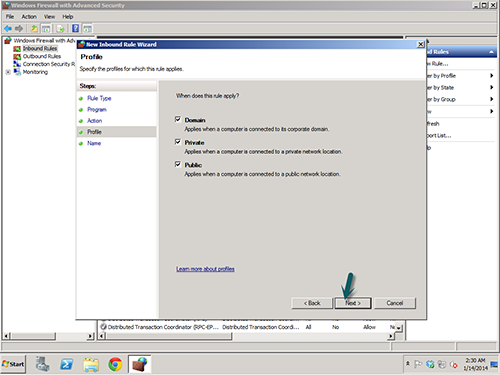Select Outbound Rules in the tree

pyautogui.click(x=42, y=56)
